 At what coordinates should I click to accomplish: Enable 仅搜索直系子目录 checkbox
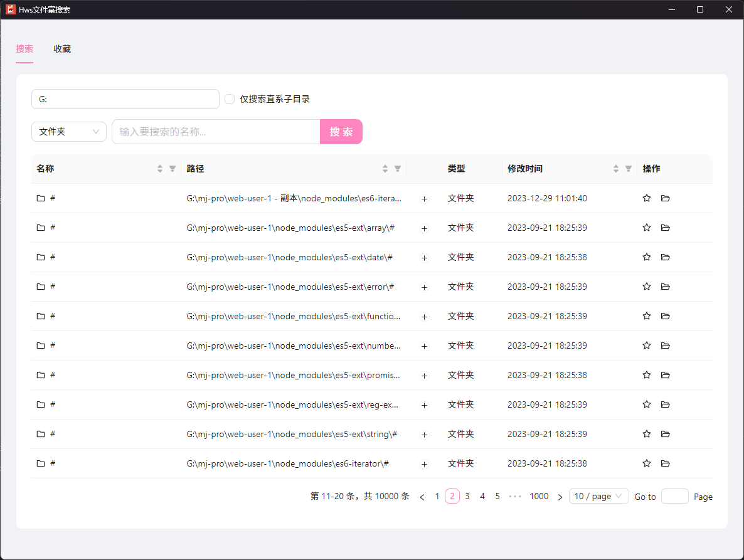point(230,99)
